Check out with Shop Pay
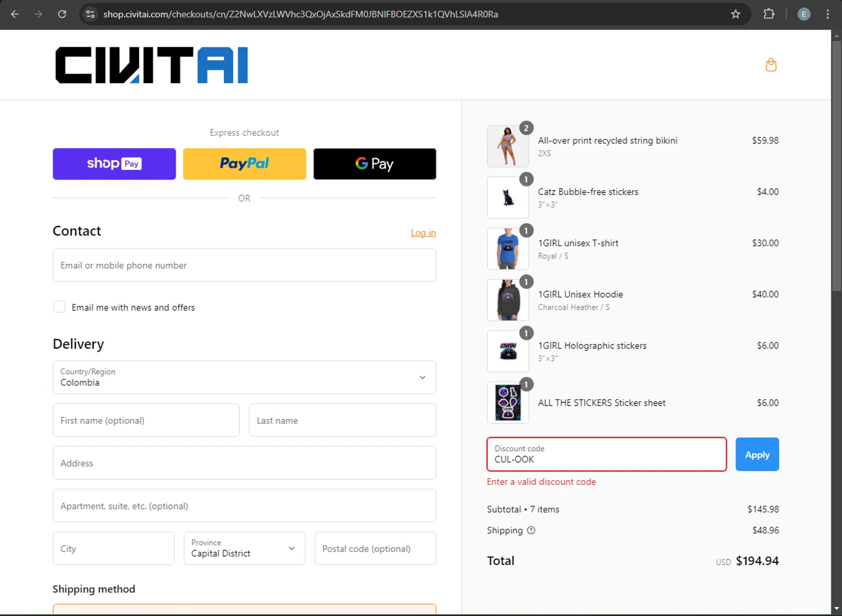 point(114,164)
